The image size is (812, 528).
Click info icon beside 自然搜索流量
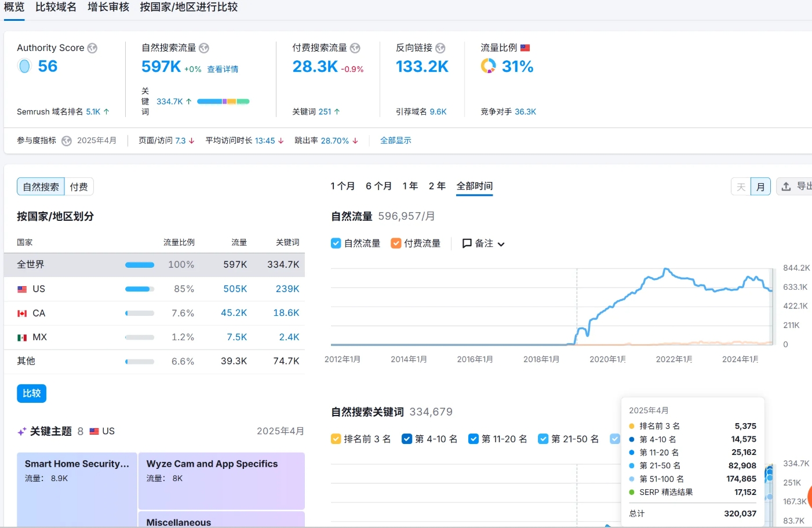(204, 48)
